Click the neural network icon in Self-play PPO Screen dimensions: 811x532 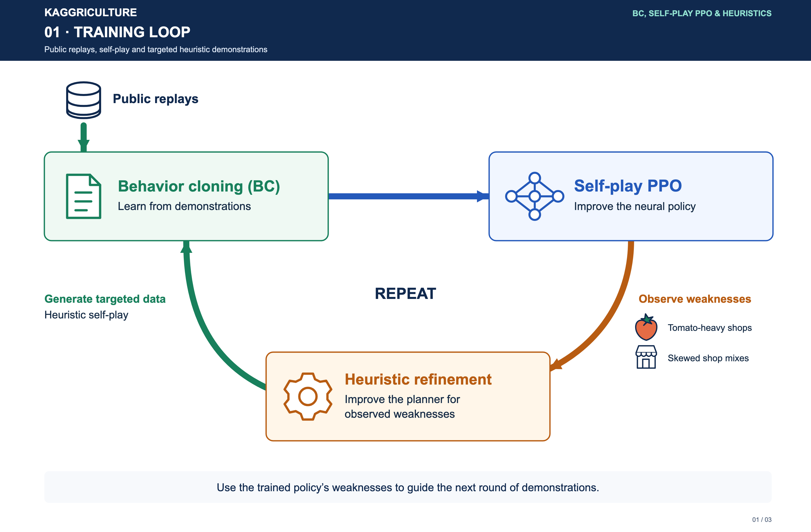point(534,196)
